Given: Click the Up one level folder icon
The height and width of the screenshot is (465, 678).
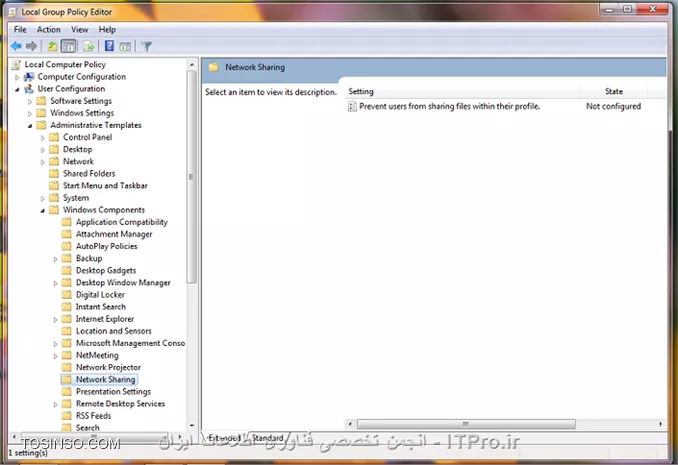Looking at the screenshot, I should click(52, 46).
